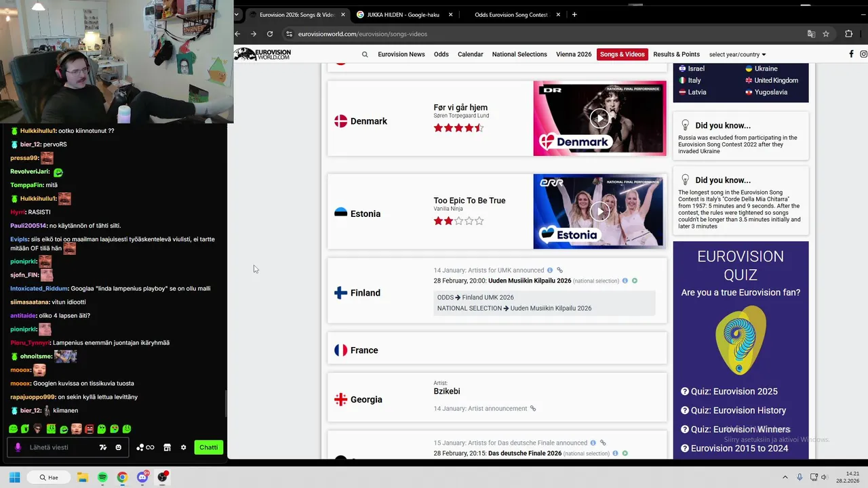The width and height of the screenshot is (868, 488).
Task: Click Estonia song star rating
Action: point(458,221)
